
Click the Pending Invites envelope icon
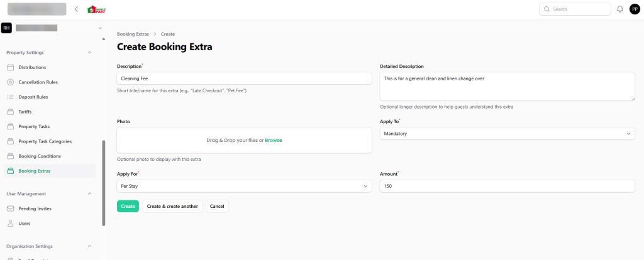tap(10, 209)
